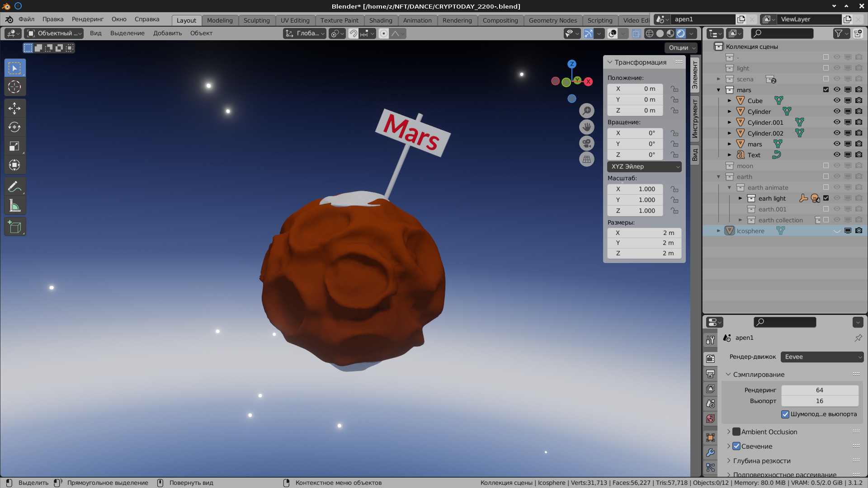Uncheck the mars collection checkbox

tap(826, 90)
